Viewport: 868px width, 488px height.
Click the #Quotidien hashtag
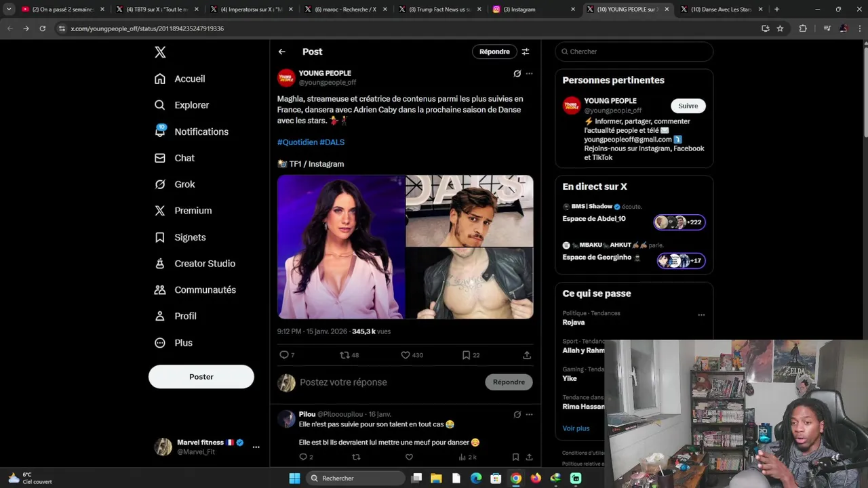[297, 142]
